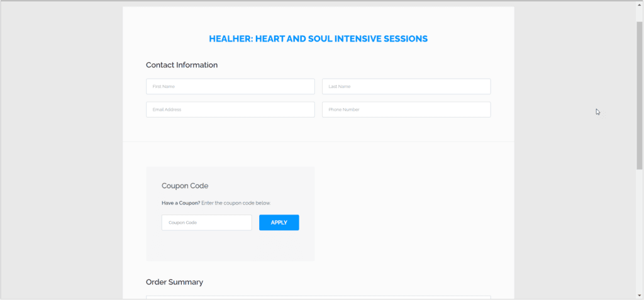This screenshot has height=300, width=644.
Task: Click the vertical scrollbar thumb
Action: click(640, 96)
